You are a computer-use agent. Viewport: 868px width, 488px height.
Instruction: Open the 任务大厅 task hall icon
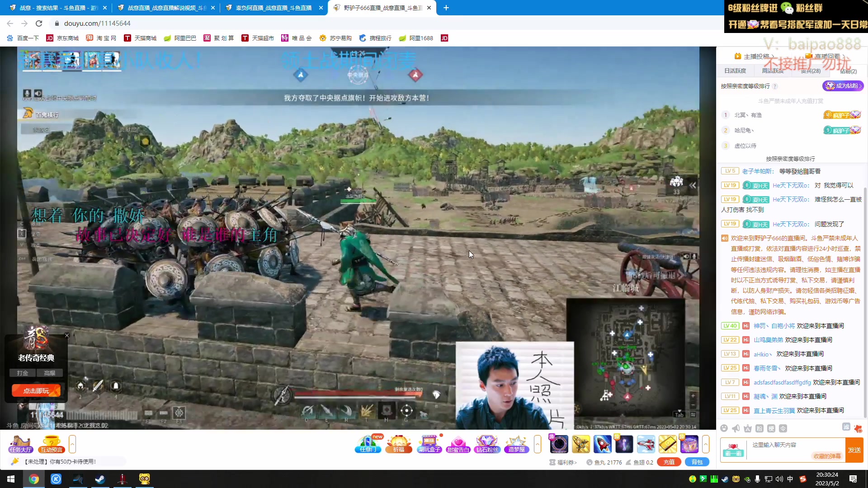pyautogui.click(x=20, y=444)
